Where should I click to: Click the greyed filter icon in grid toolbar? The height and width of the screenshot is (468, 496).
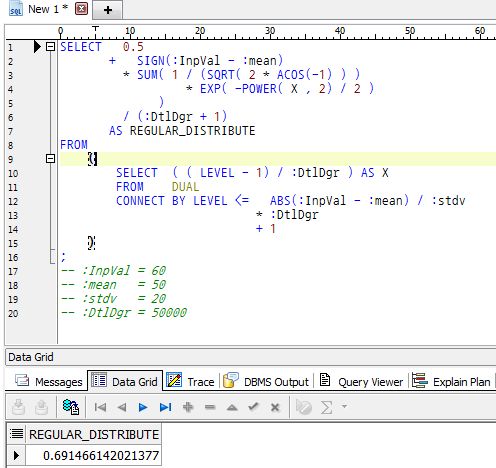304,407
